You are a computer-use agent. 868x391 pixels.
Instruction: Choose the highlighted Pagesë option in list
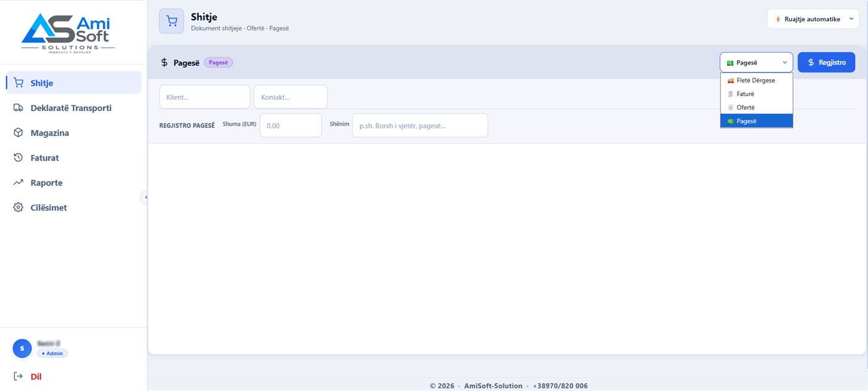click(756, 121)
